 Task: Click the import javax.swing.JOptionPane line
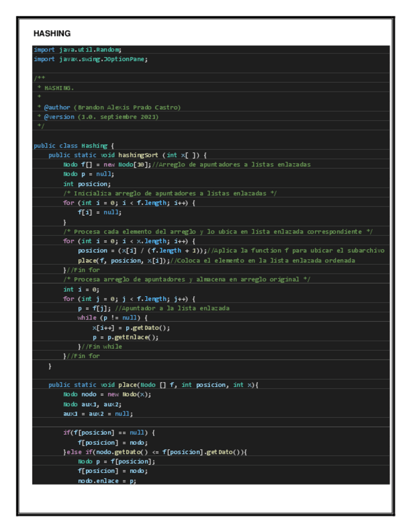[90, 59]
